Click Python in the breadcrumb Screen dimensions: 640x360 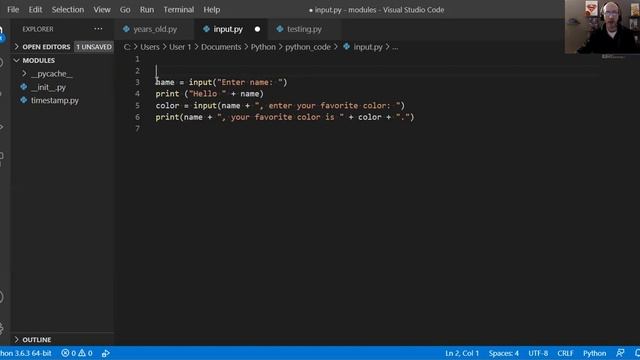click(x=263, y=47)
